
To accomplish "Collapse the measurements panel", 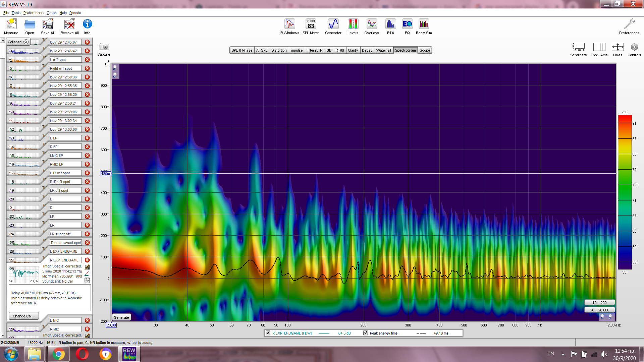I will coord(18,42).
